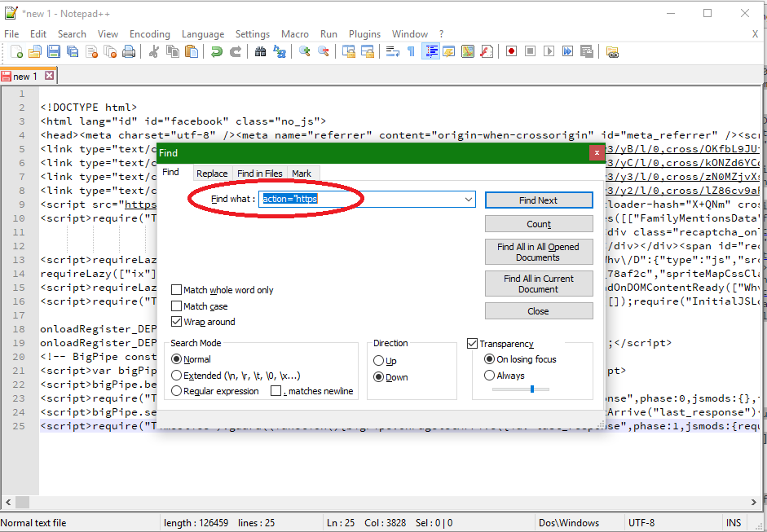Open the Language menu
The height and width of the screenshot is (532, 767).
203,34
